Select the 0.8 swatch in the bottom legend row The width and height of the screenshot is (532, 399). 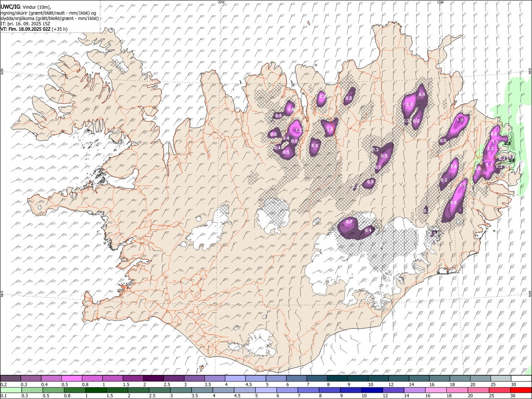click(x=75, y=390)
